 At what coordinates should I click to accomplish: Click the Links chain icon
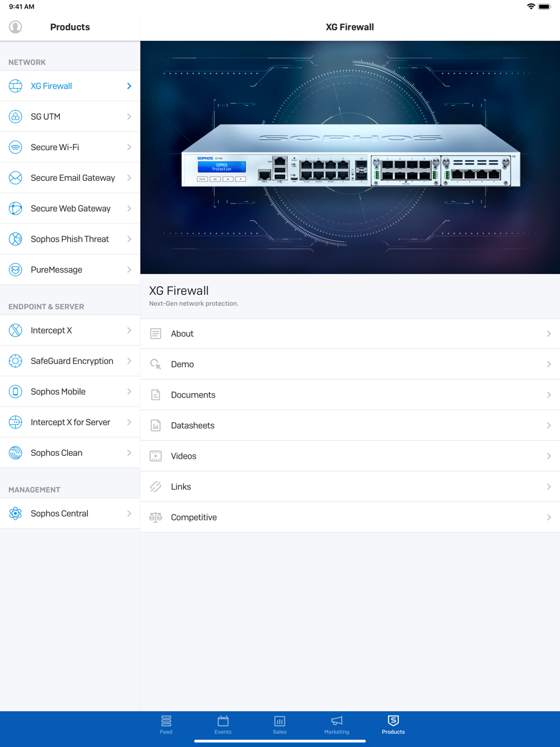(x=156, y=487)
